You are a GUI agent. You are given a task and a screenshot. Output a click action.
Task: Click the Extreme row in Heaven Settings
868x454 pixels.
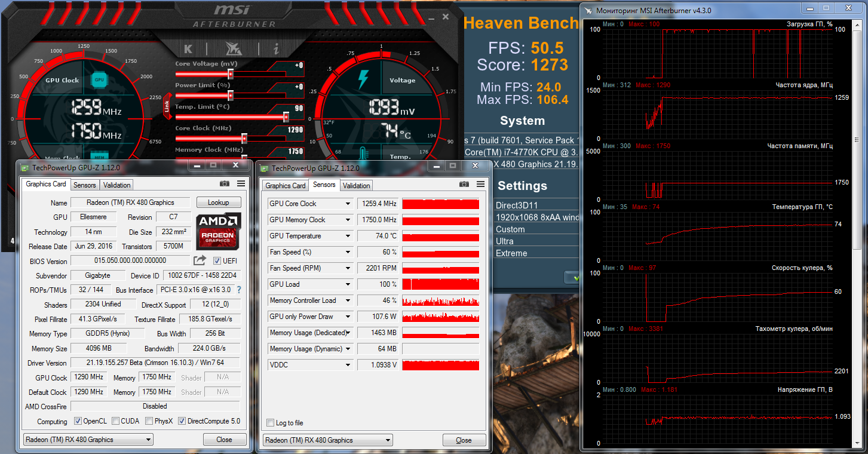point(536,253)
